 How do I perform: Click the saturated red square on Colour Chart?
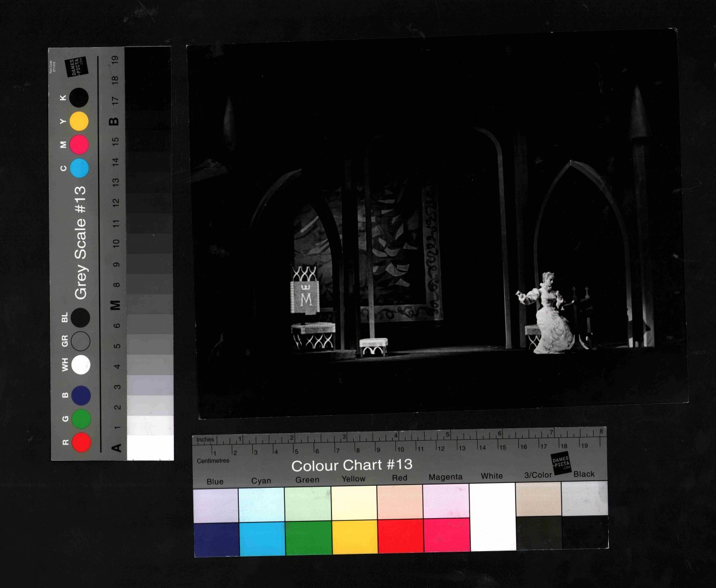[x=400, y=536]
